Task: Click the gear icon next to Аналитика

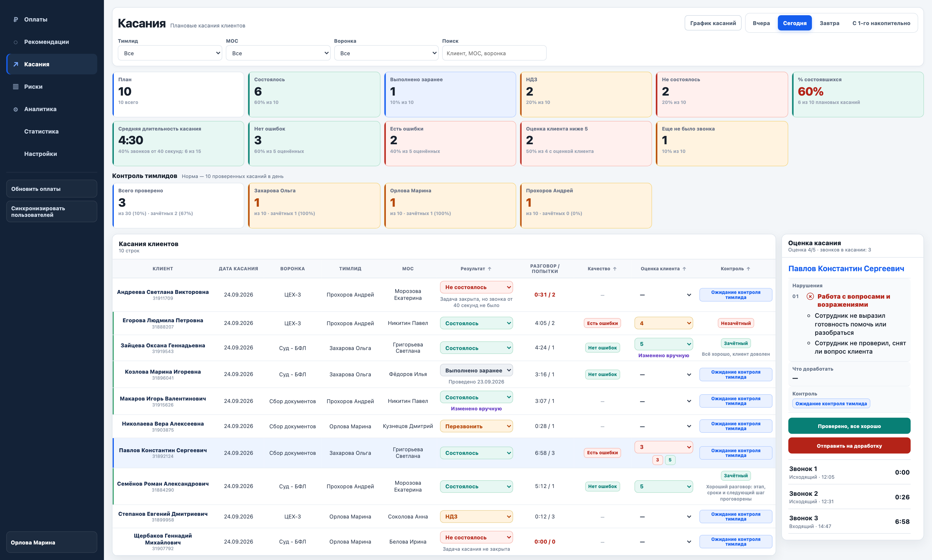Action: coord(16,109)
